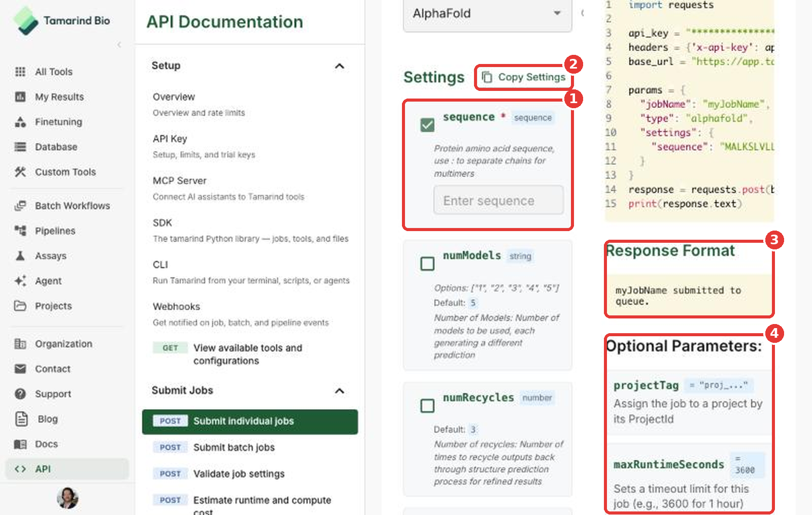The width and height of the screenshot is (812, 515).
Task: Select Submit individual jobs entry
Action: [x=250, y=422]
